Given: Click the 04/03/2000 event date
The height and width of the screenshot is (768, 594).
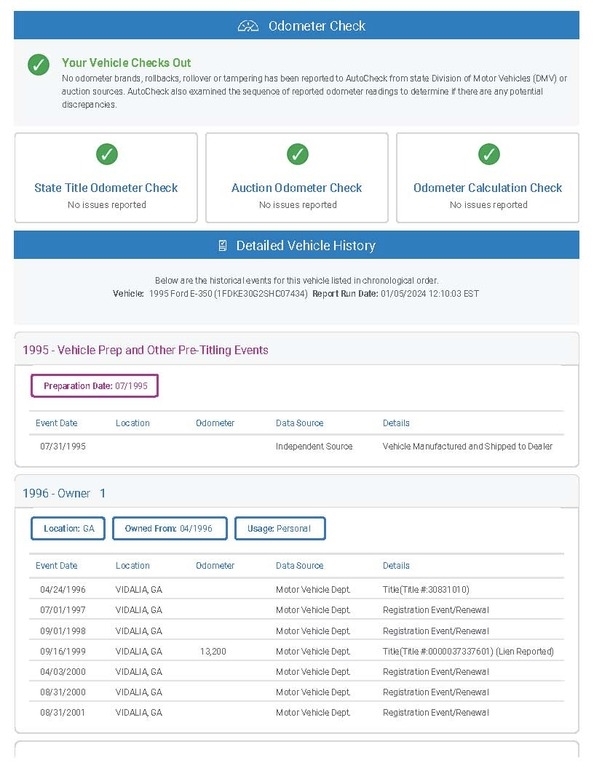Looking at the screenshot, I should pos(63,672).
